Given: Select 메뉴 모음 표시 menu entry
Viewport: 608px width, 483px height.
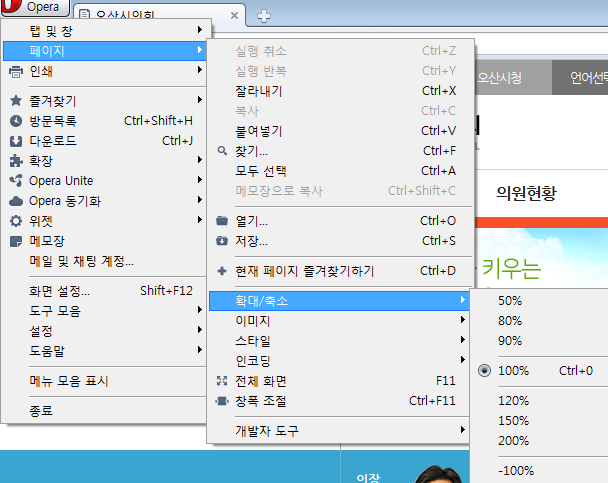Looking at the screenshot, I should [68, 381].
